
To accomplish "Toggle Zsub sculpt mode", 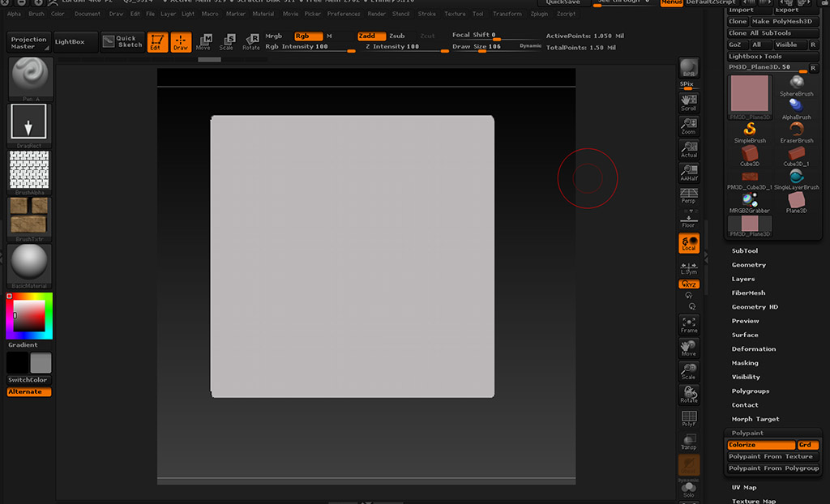I will coord(397,36).
